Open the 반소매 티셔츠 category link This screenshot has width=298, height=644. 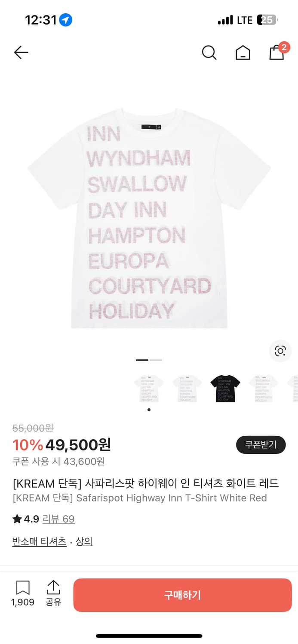point(39,542)
